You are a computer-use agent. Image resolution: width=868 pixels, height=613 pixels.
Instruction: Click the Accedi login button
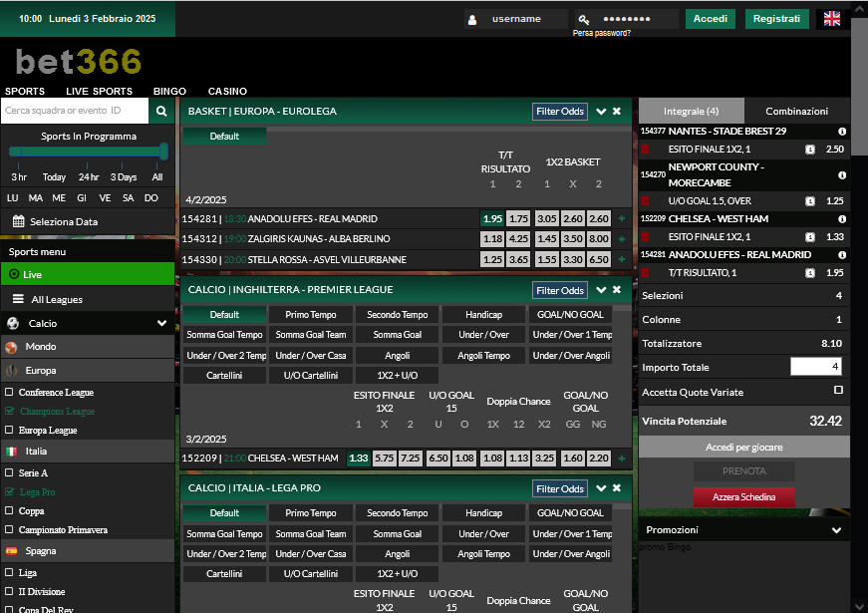(x=711, y=19)
